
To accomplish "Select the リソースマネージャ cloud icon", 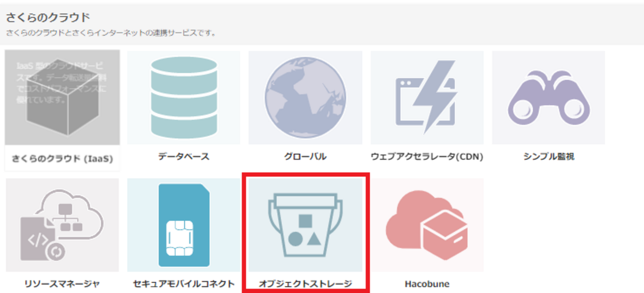I will tap(62, 225).
